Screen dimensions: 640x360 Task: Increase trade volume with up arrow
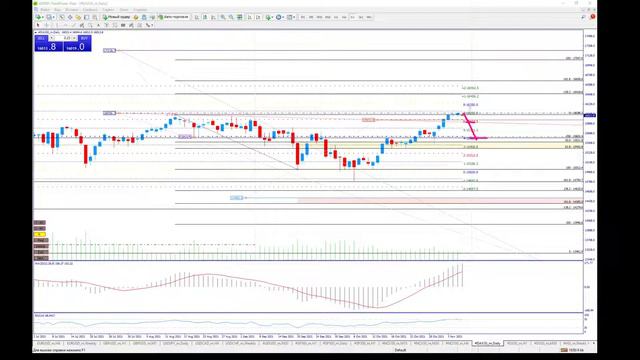[74, 38]
